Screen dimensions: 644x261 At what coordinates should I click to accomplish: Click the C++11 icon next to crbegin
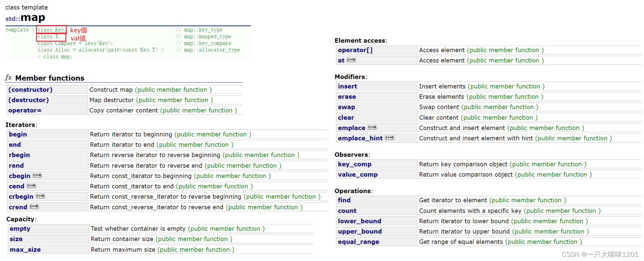[x=40, y=196]
